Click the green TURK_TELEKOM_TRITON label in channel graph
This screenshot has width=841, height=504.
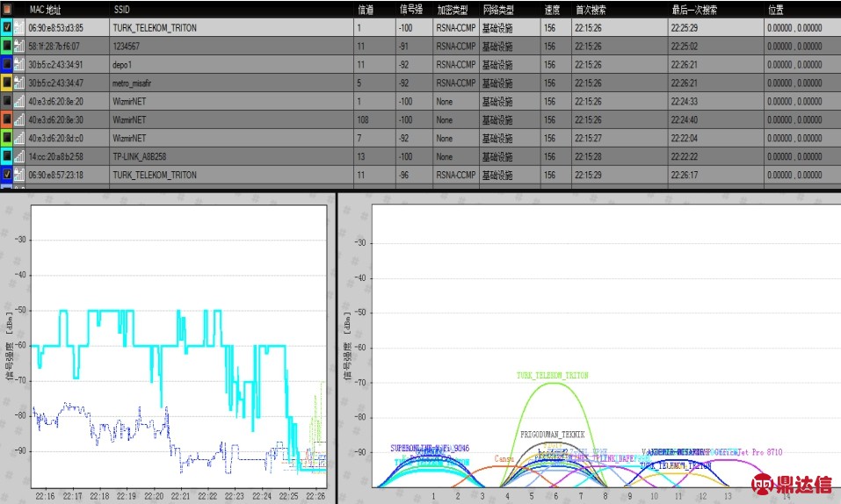pyautogui.click(x=553, y=375)
